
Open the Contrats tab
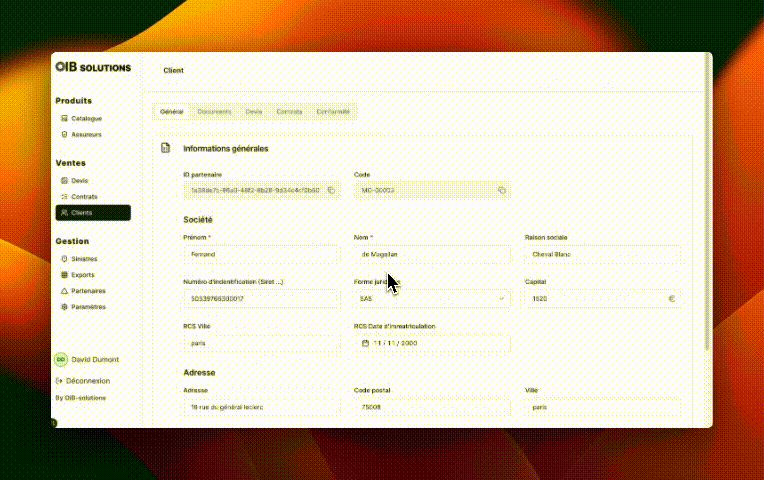(x=290, y=111)
